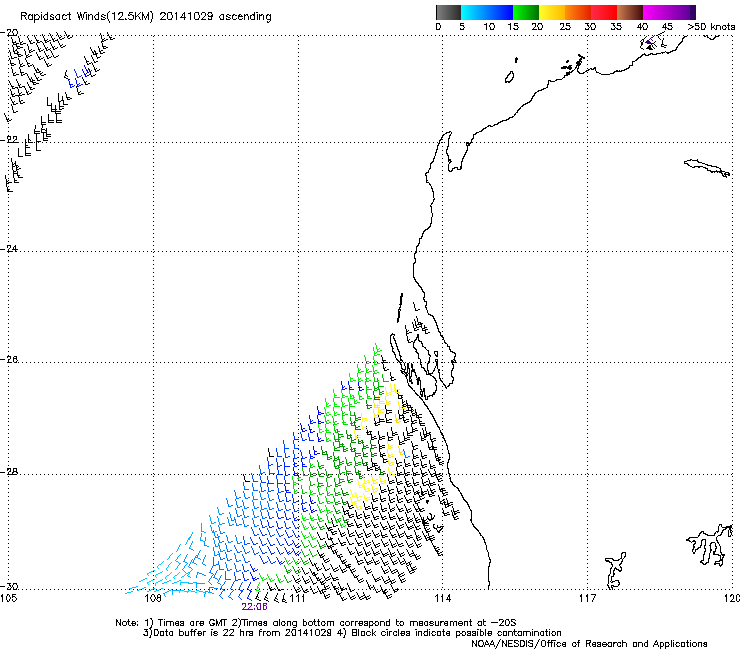This screenshot has height=650, width=740.
Task: Click the longitude label '111'
Action: point(298,599)
